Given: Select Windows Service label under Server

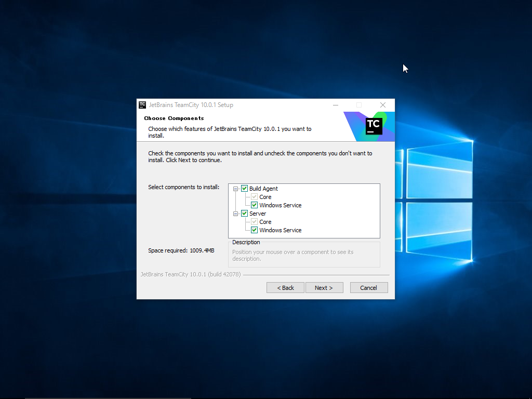Looking at the screenshot, I should pyautogui.click(x=280, y=230).
